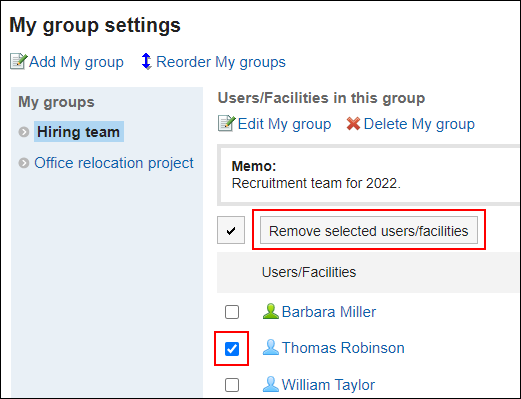
Task: Click bullet icon beside Office relocation project
Action: (24, 163)
